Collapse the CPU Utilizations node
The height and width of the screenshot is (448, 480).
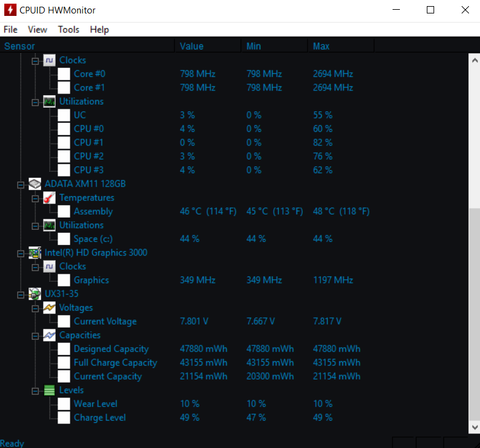(x=35, y=103)
